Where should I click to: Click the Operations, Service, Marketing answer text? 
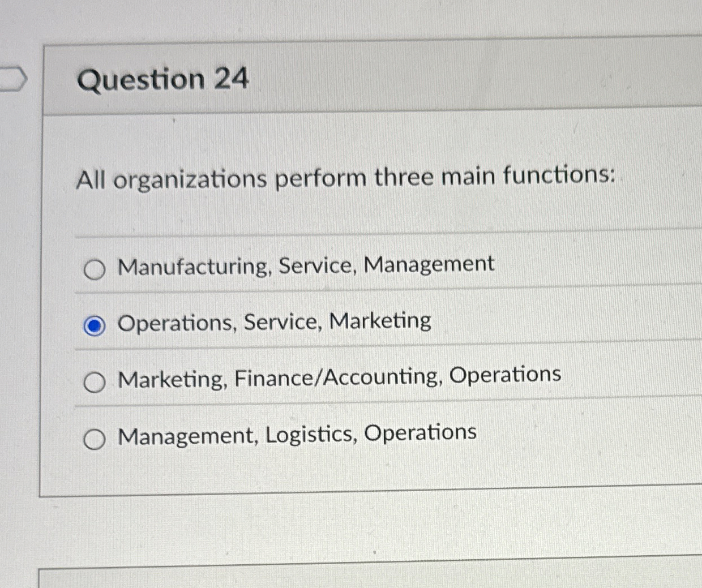pos(274,321)
